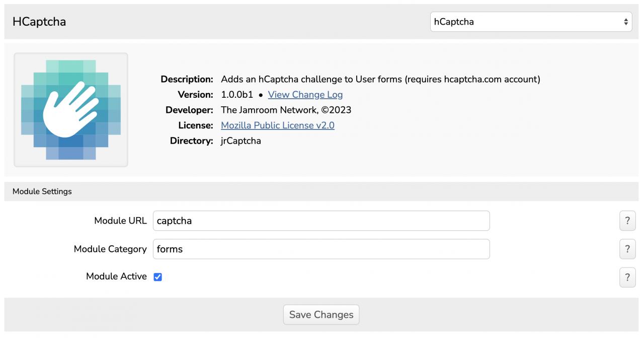Click the version number 1.0.0b1
Viewport: 644px width, 338px height.
tap(237, 95)
